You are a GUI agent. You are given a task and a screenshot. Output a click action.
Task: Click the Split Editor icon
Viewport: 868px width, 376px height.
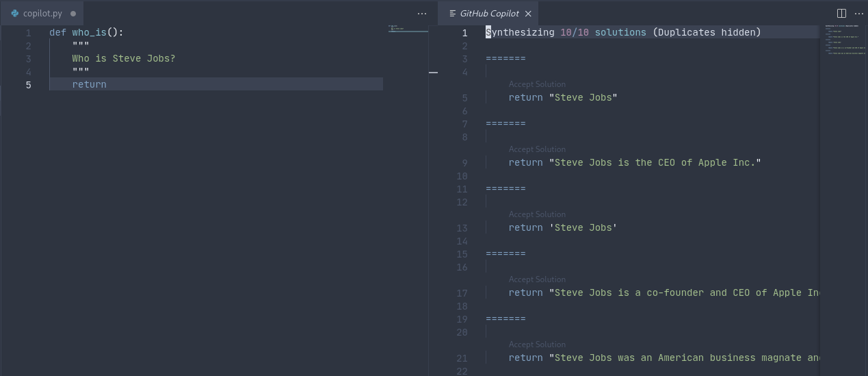pyautogui.click(x=841, y=13)
